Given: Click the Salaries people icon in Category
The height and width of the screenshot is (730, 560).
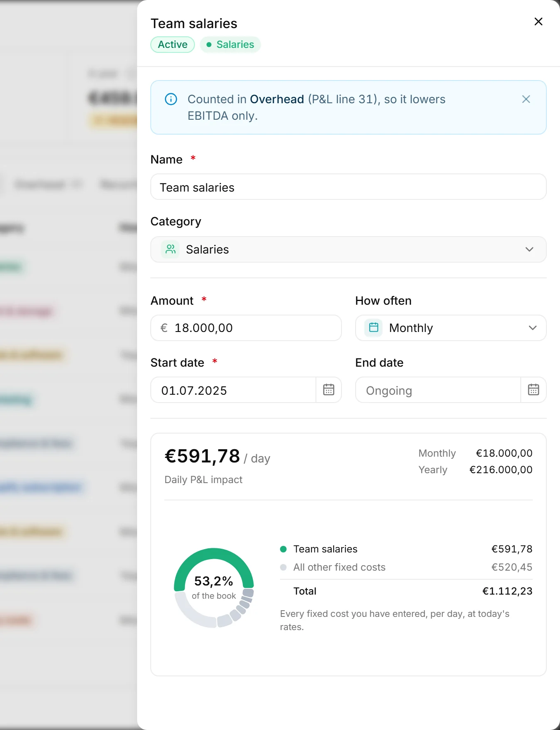Looking at the screenshot, I should point(170,249).
